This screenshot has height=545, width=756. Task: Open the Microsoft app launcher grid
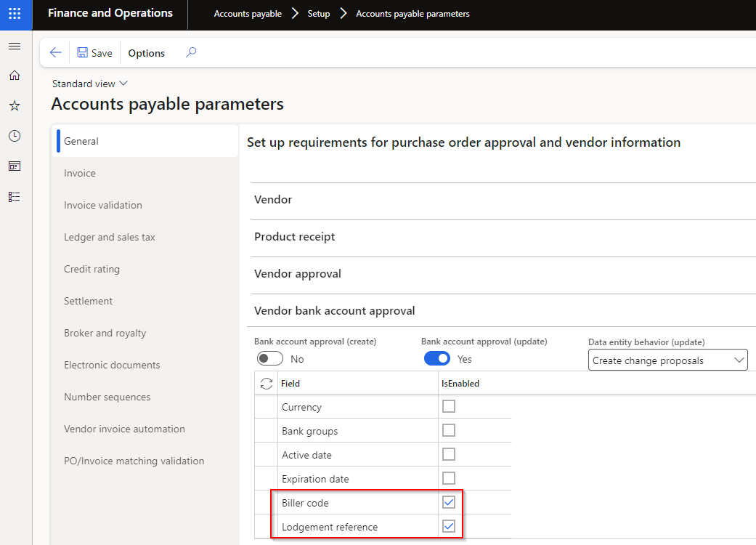click(15, 15)
